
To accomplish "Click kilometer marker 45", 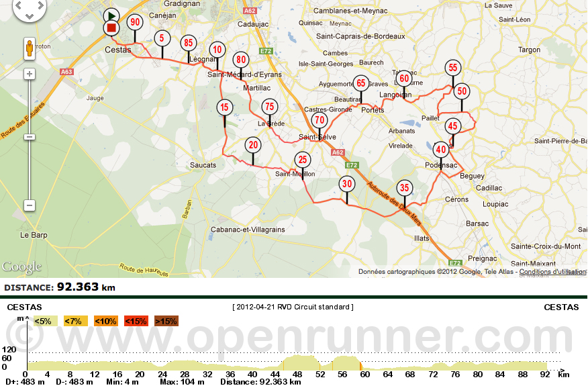I will click(x=453, y=126).
